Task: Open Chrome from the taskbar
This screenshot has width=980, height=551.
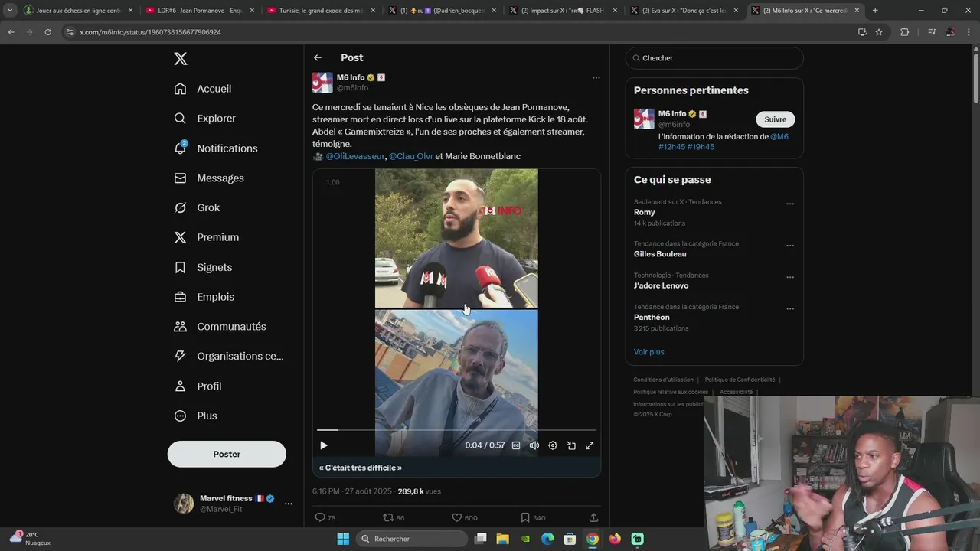Action: click(x=593, y=539)
